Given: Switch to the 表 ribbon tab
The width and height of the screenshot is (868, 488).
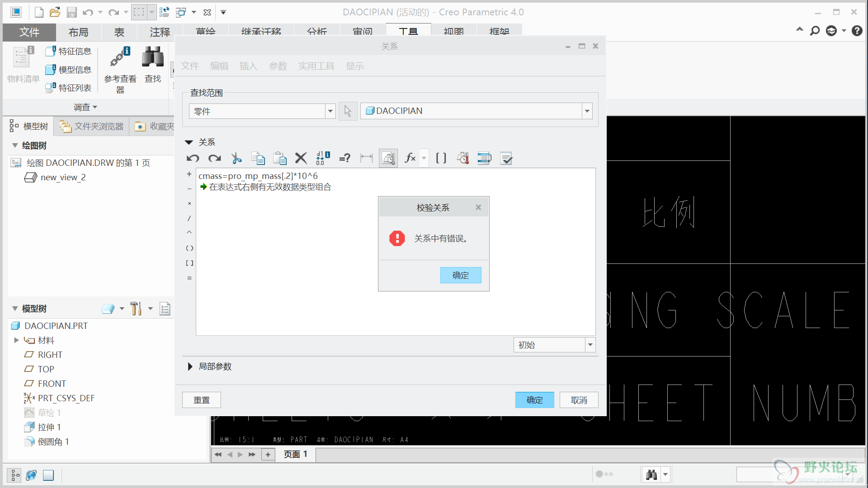Looking at the screenshot, I should 119,32.
